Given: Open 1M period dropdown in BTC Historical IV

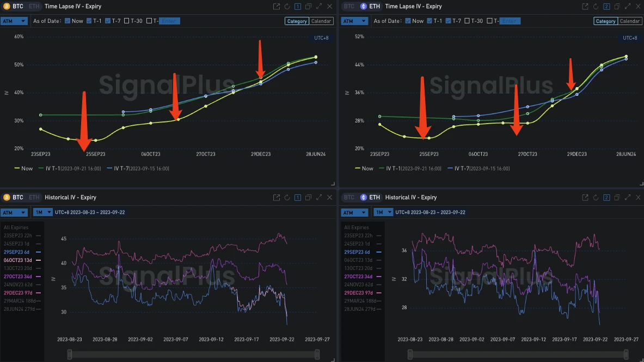Looking at the screenshot, I should [42, 212].
